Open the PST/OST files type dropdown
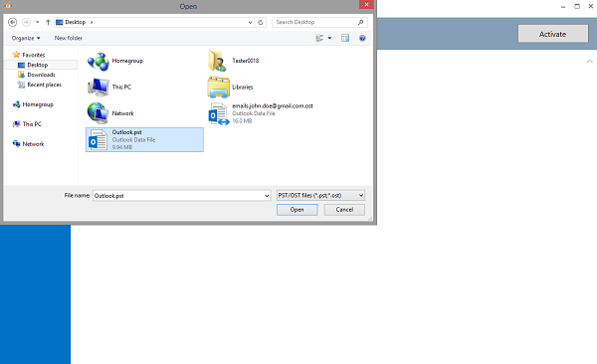 (x=320, y=195)
